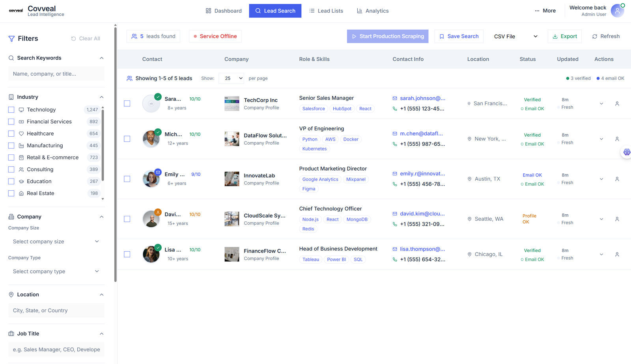Click the Covveal logo in the header

click(16, 11)
